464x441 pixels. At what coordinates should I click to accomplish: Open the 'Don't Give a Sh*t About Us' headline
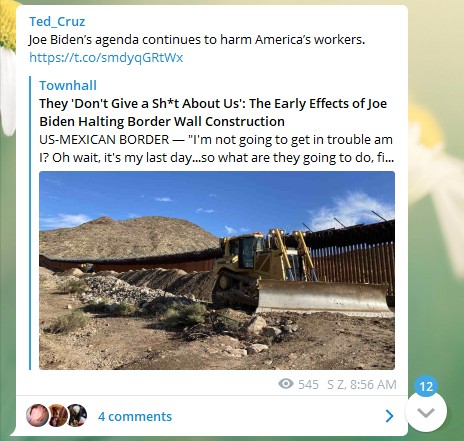coord(213,112)
